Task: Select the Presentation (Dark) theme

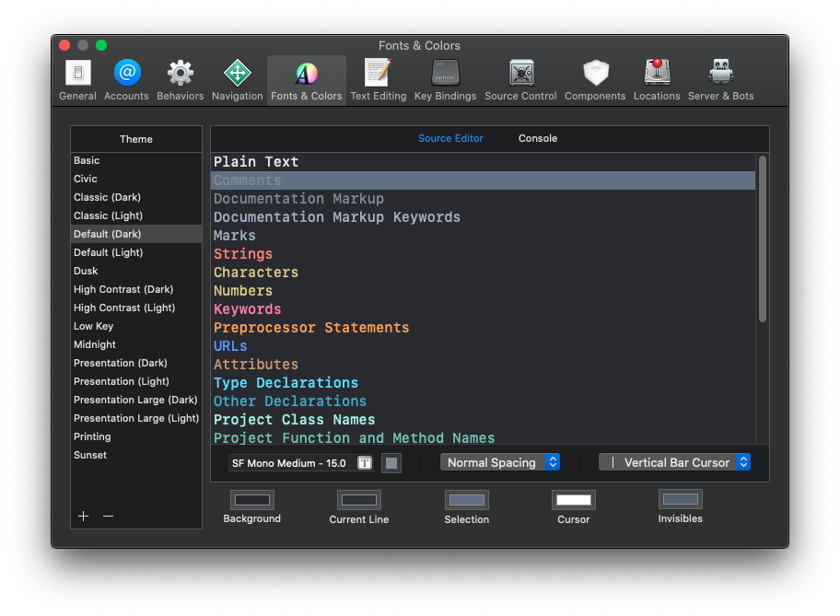Action: [136, 363]
